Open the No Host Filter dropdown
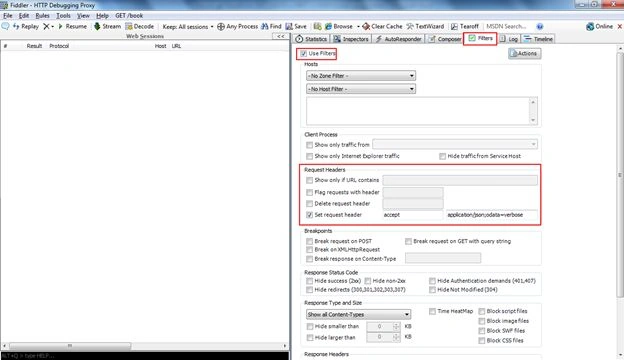Viewport: 624px width, 360px height. (x=361, y=89)
